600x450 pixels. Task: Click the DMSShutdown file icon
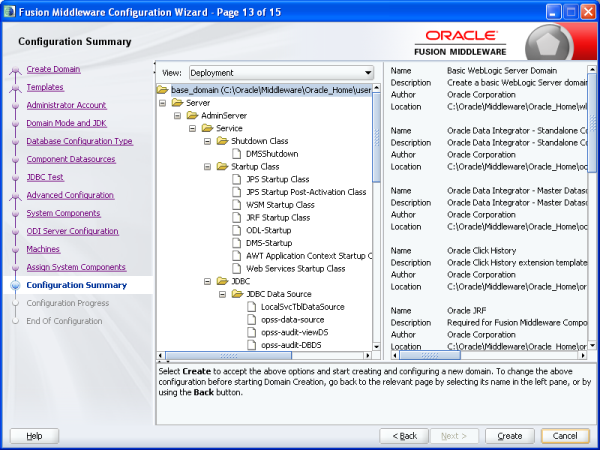coord(237,154)
